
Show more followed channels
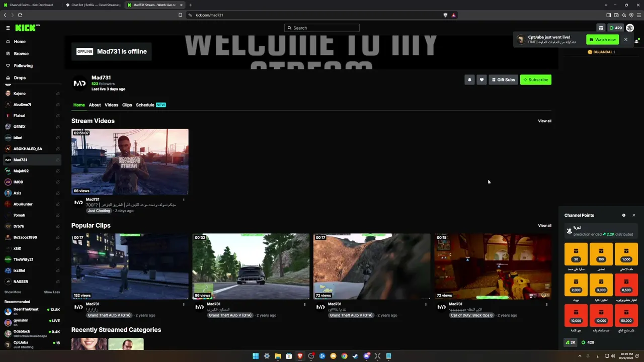coord(13,292)
